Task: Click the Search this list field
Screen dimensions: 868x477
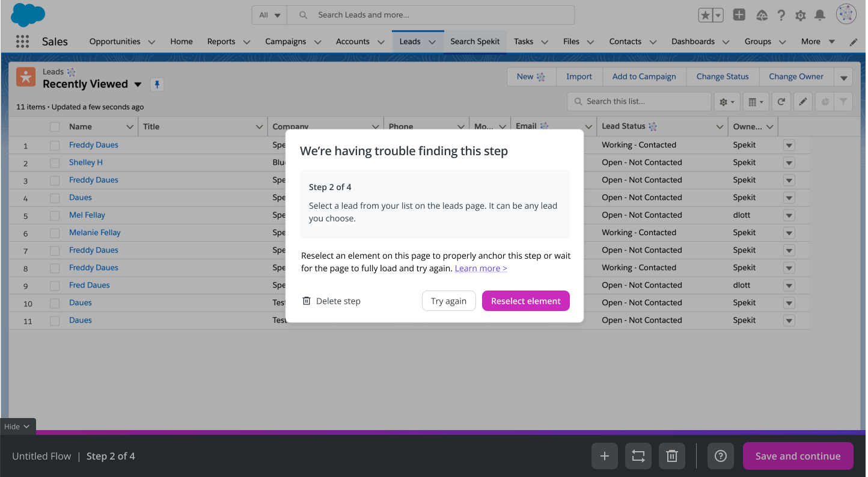Action: click(639, 102)
